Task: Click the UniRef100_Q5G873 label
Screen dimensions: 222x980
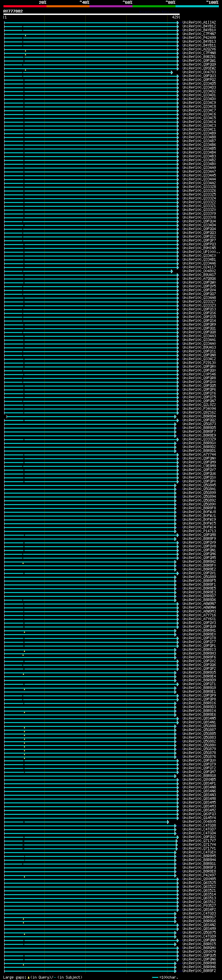Action: [199, 424]
